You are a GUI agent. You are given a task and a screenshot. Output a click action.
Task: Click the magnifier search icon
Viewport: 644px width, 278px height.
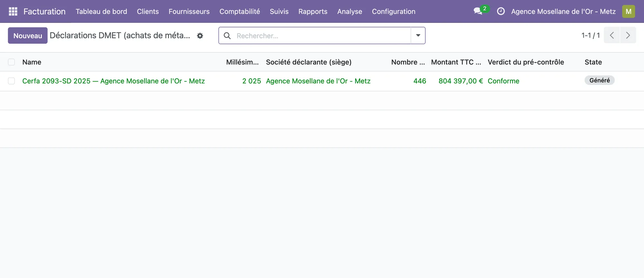[x=227, y=35]
